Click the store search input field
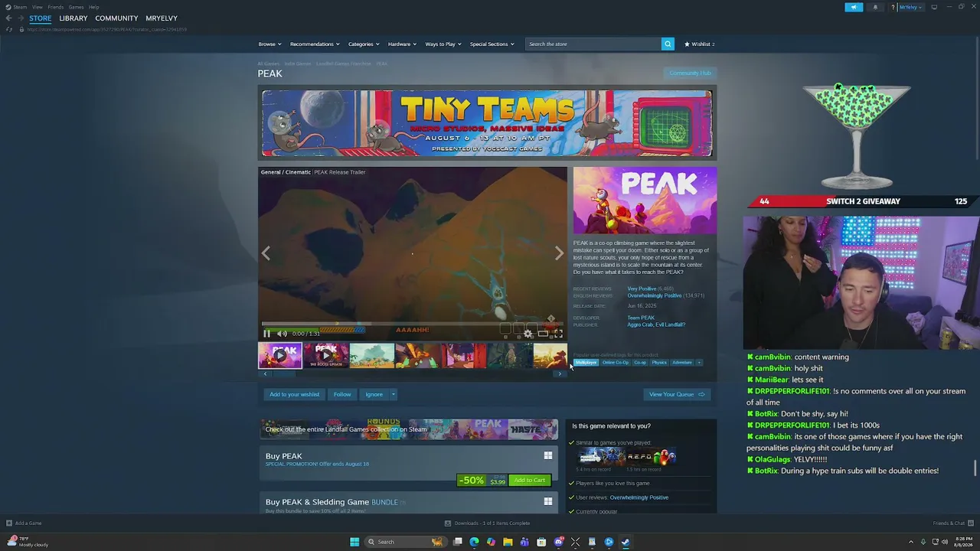Screen dimensions: 980x551 593,44
